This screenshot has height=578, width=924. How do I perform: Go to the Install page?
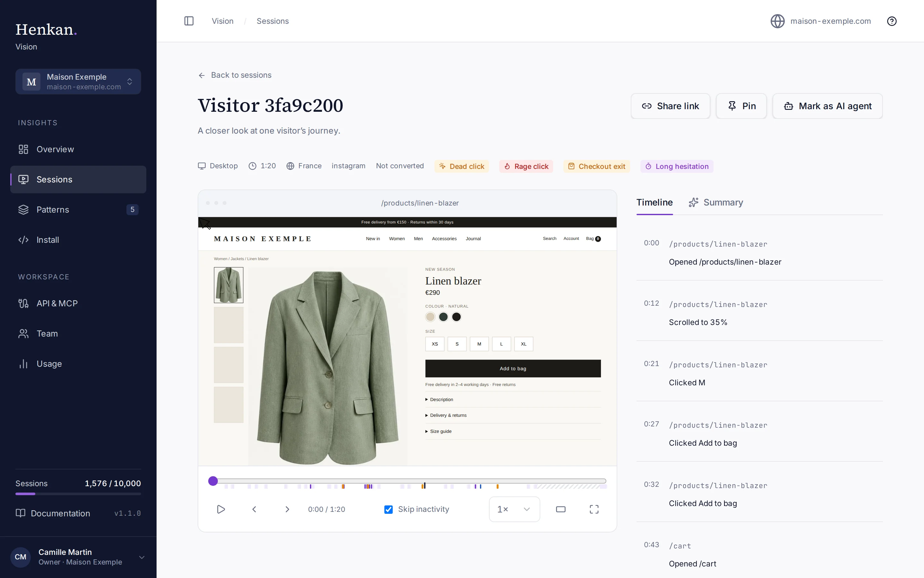click(78, 240)
